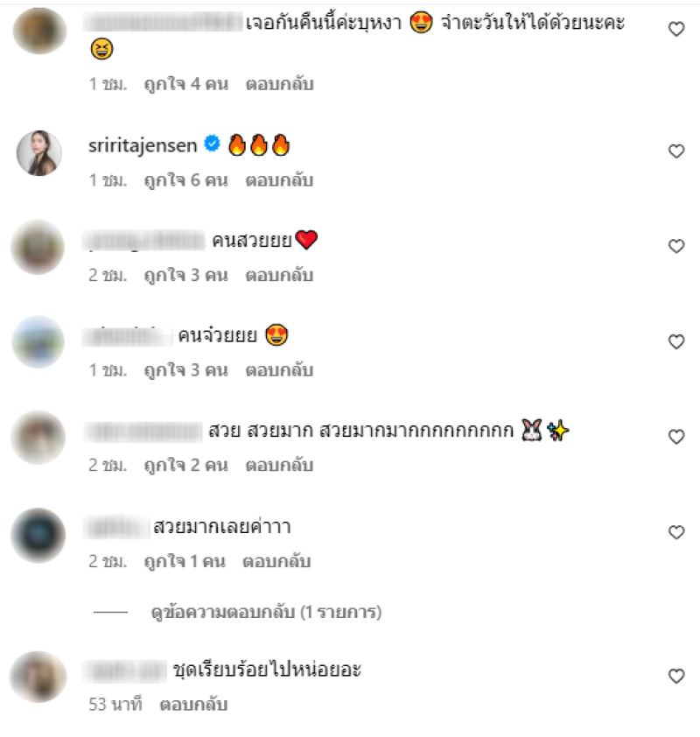Reply to the คนจ๋วยยย comment

[x=279, y=370]
